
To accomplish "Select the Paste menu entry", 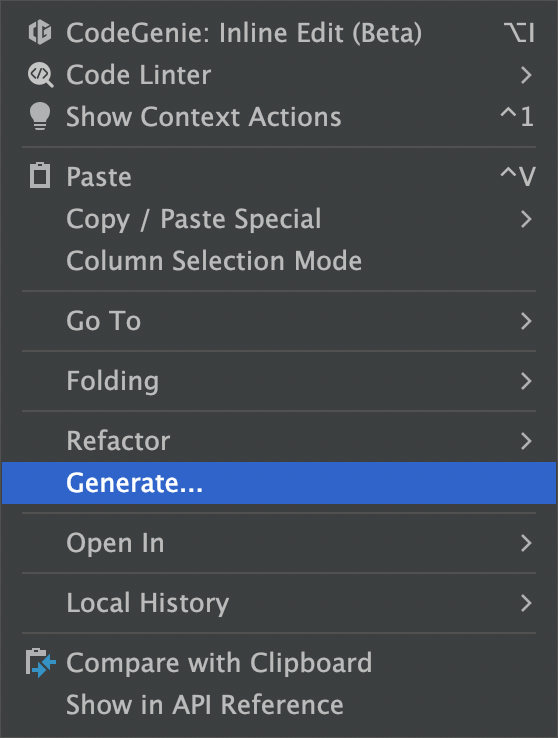I will (279, 176).
